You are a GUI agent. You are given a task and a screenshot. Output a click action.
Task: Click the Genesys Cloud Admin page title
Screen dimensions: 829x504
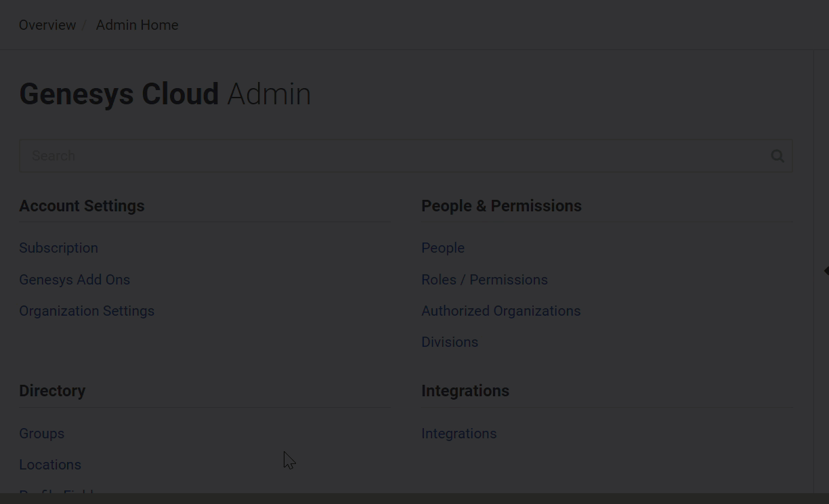point(165,94)
